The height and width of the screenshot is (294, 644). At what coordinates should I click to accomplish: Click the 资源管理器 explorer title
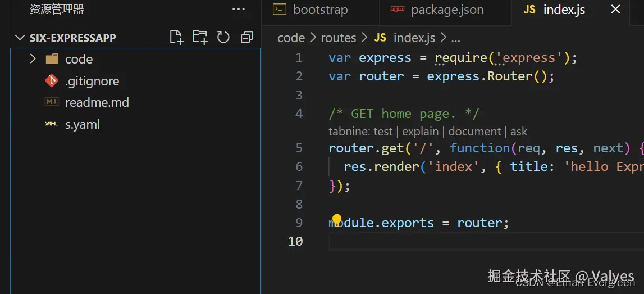pyautogui.click(x=57, y=9)
